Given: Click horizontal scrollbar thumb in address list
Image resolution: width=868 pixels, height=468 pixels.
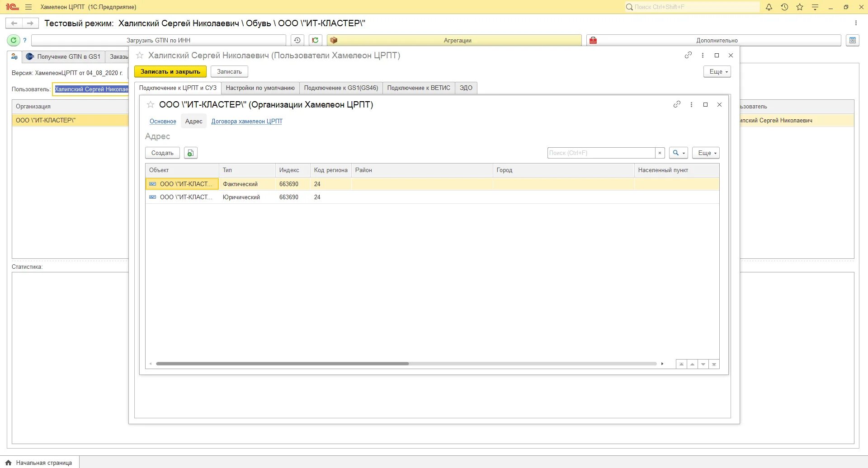Looking at the screenshot, I should 282,364.
